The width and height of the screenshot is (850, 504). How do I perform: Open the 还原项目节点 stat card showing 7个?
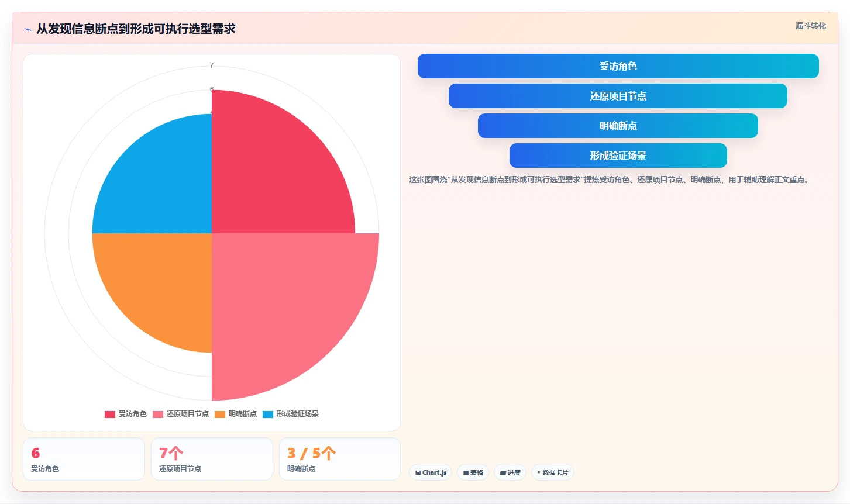point(212,459)
